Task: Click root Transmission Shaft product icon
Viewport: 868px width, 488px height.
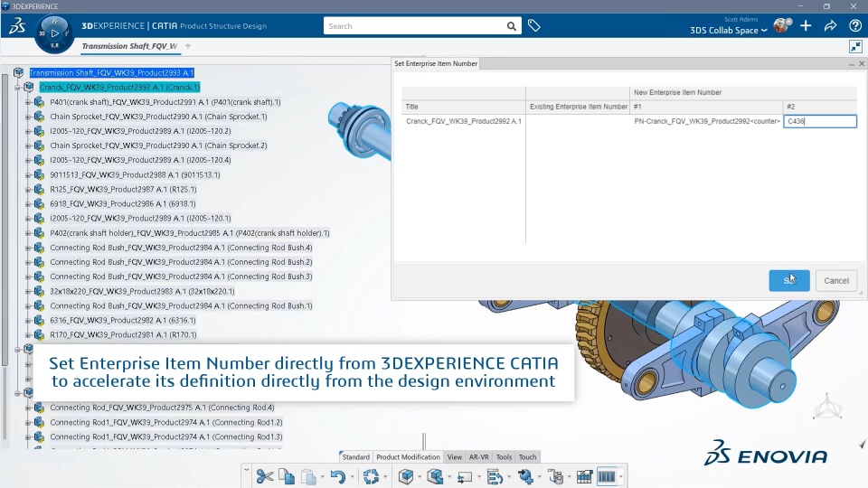Action: [19, 72]
